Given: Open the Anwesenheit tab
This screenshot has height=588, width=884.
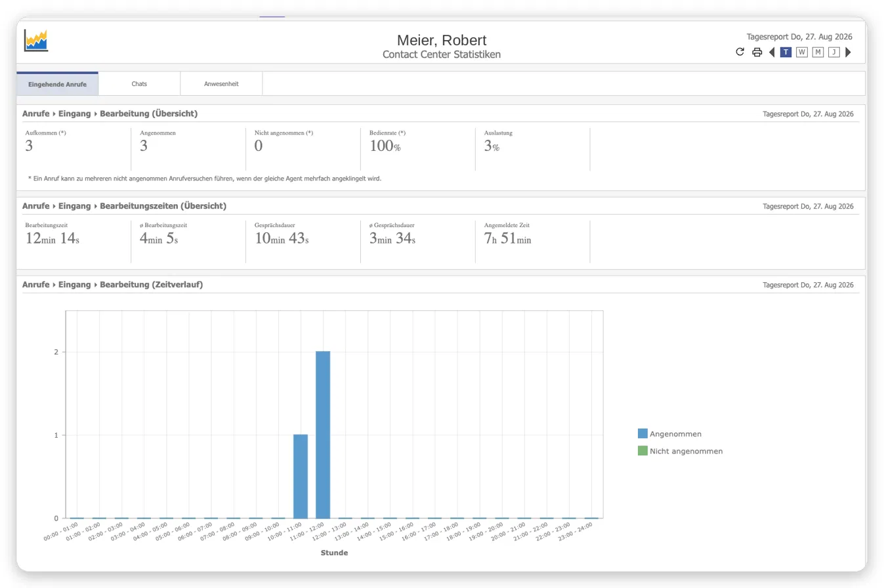Looking at the screenshot, I should click(221, 84).
